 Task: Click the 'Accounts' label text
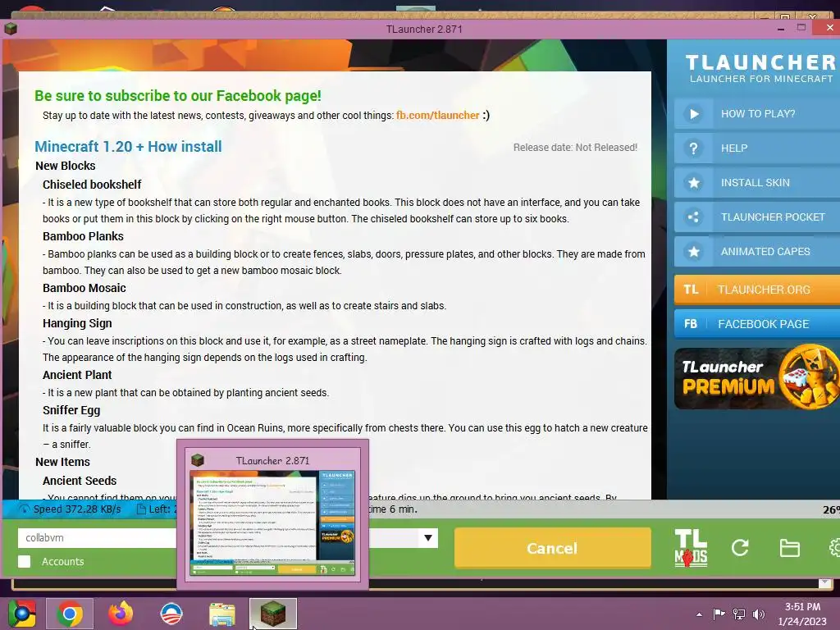pyautogui.click(x=62, y=561)
